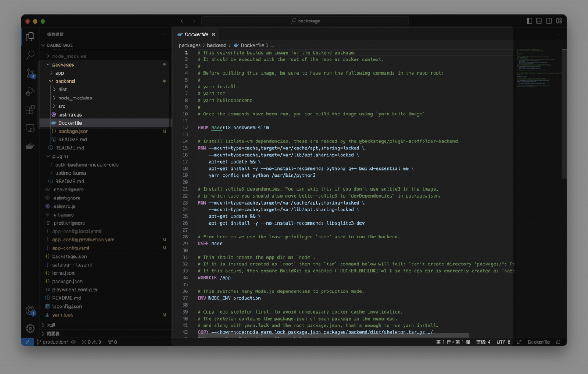The height and width of the screenshot is (374, 588).
Task: Open catalog-info.yaml file
Action: pos(72,264)
